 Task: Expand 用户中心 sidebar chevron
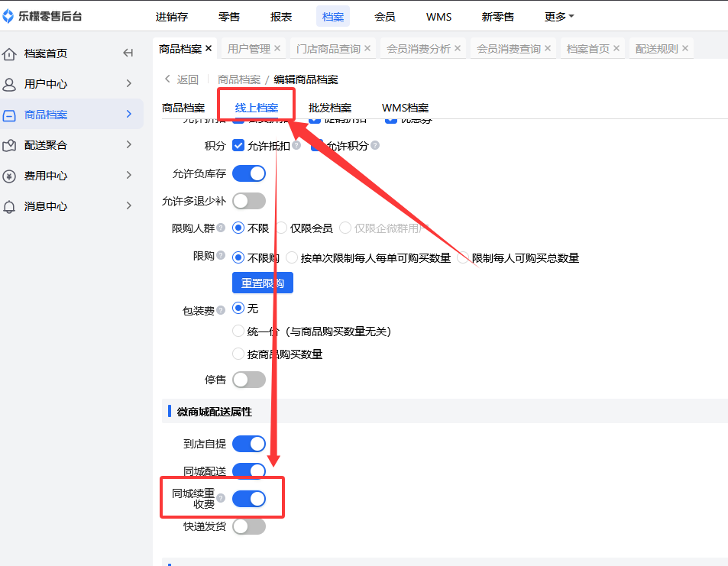tap(129, 83)
